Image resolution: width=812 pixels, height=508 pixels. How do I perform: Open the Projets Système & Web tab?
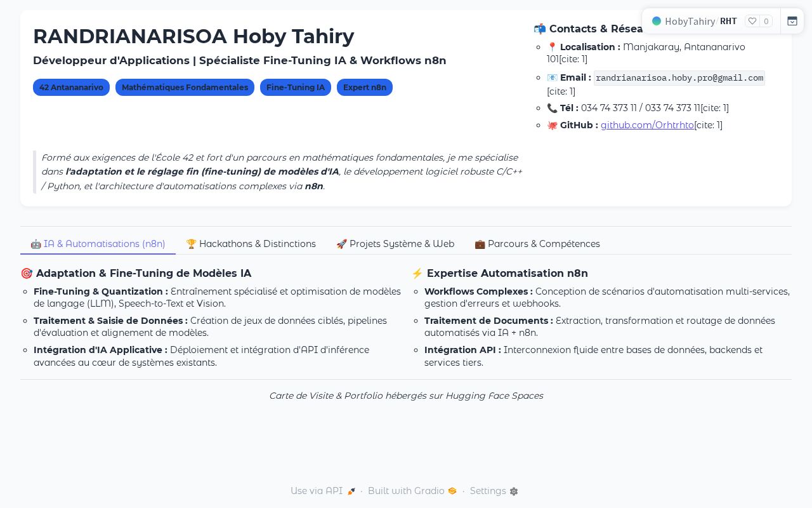pyautogui.click(x=395, y=244)
